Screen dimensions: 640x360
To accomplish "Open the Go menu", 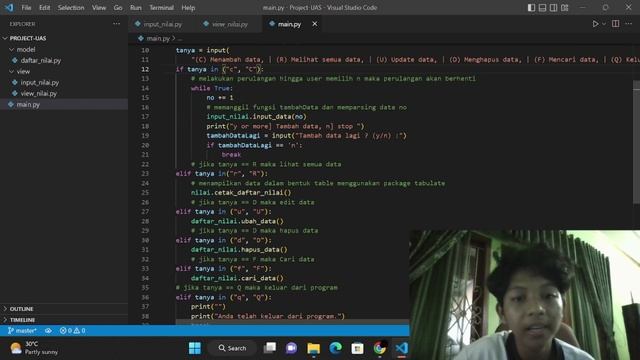I will tap(118, 8).
